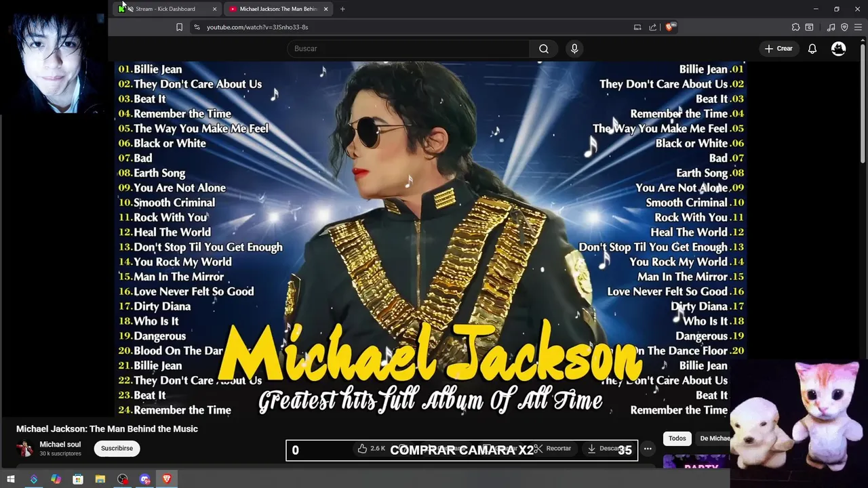Open the browser hamburger menu

pos(858,27)
